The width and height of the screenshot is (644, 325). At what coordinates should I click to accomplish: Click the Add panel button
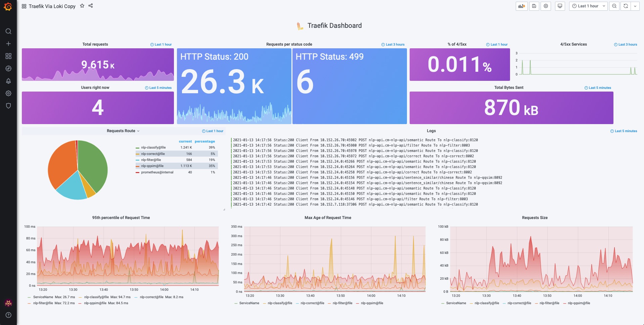[521, 6]
